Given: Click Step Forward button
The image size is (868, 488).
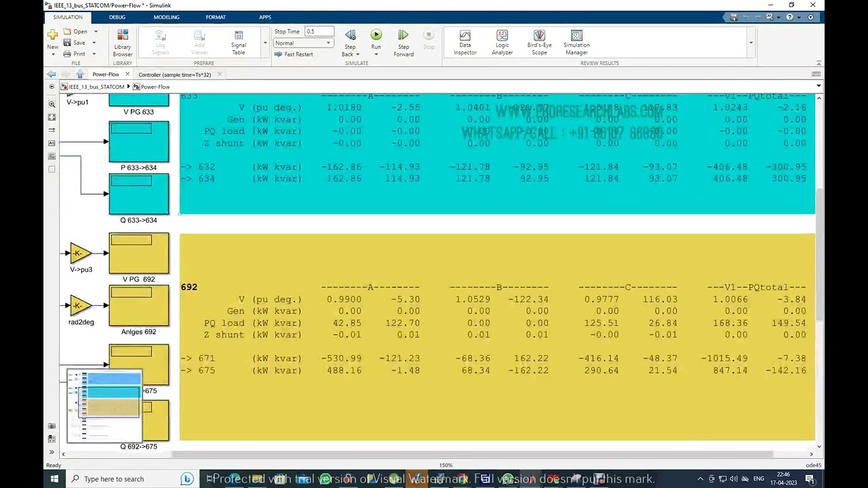Looking at the screenshot, I should [x=403, y=43].
